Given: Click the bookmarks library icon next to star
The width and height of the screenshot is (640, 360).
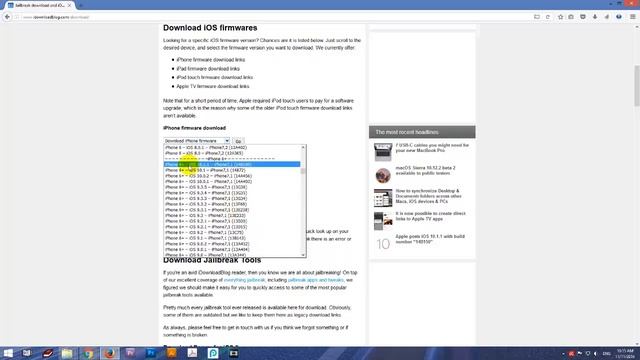Looking at the screenshot, I should coord(571,17).
